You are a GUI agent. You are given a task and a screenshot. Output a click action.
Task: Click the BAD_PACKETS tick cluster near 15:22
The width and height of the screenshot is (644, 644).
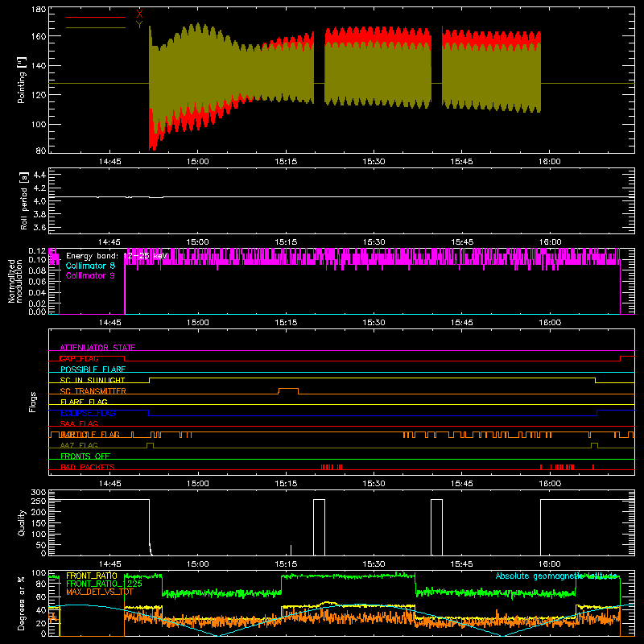click(x=332, y=467)
